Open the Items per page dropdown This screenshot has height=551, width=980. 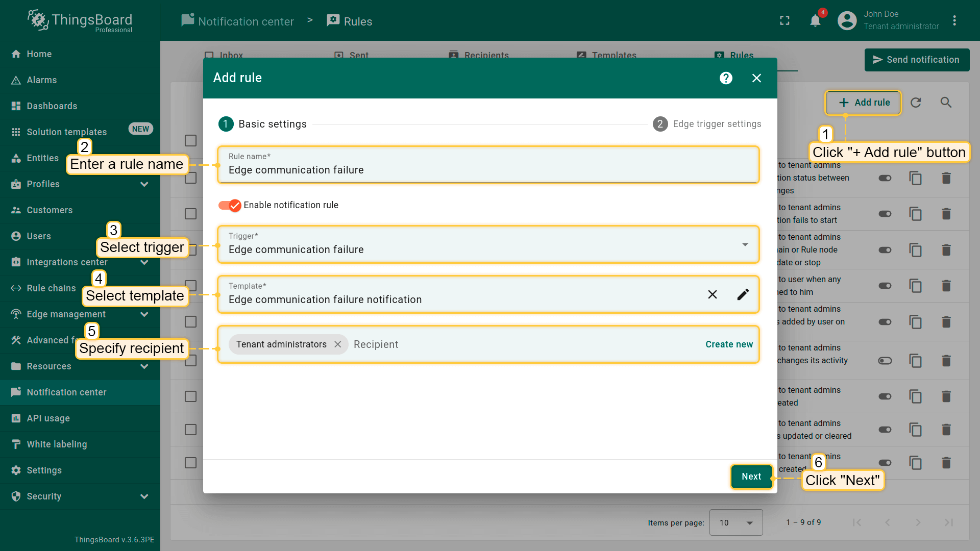pyautogui.click(x=736, y=522)
